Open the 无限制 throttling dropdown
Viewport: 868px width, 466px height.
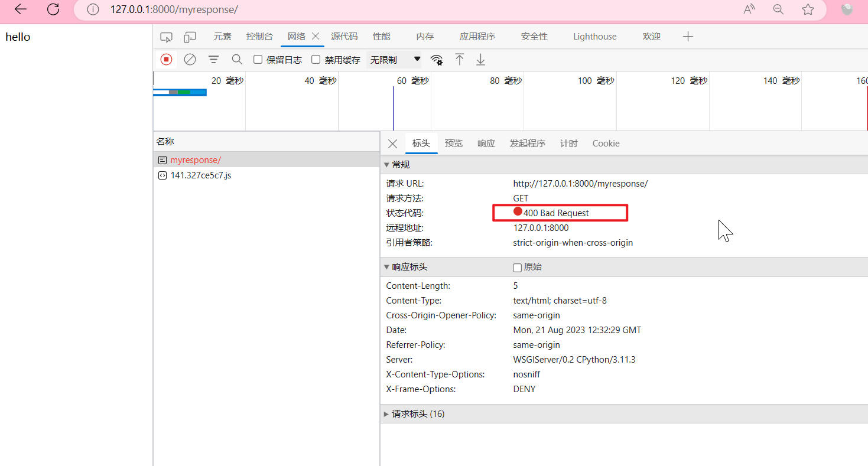[x=395, y=60]
